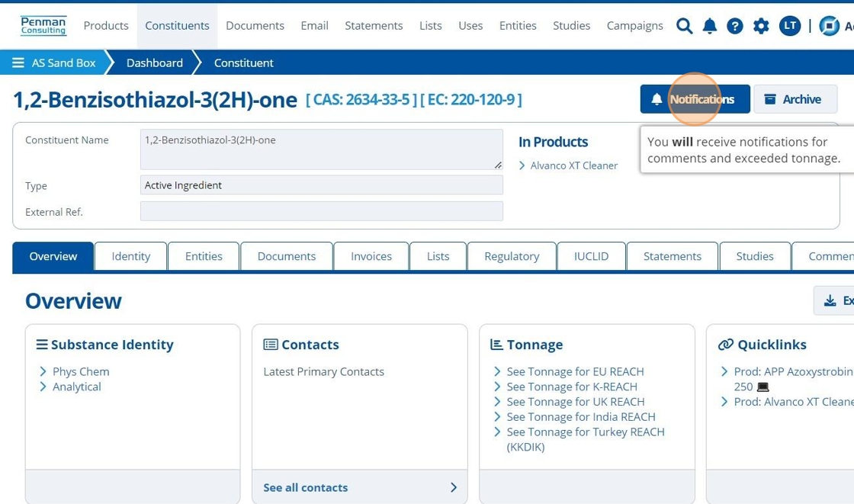Click the Tonnage chart heading icon
Screen dimensions: 854x504
496,345
